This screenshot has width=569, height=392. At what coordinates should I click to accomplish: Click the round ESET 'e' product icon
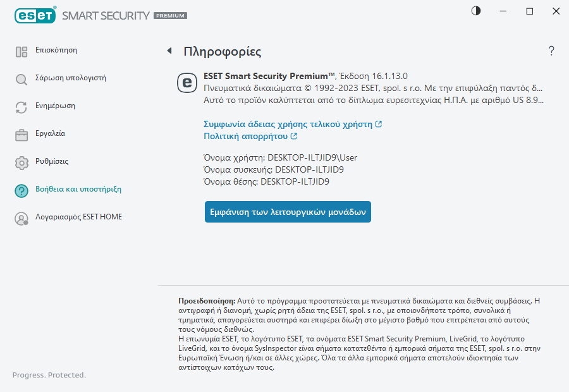[x=186, y=82]
